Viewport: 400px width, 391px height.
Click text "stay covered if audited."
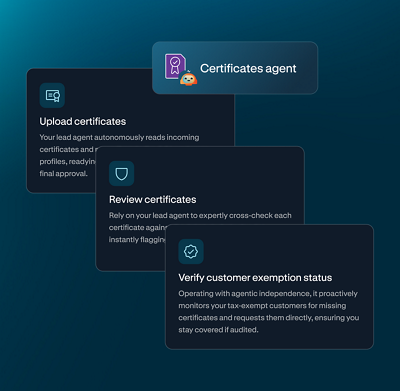[x=218, y=330]
